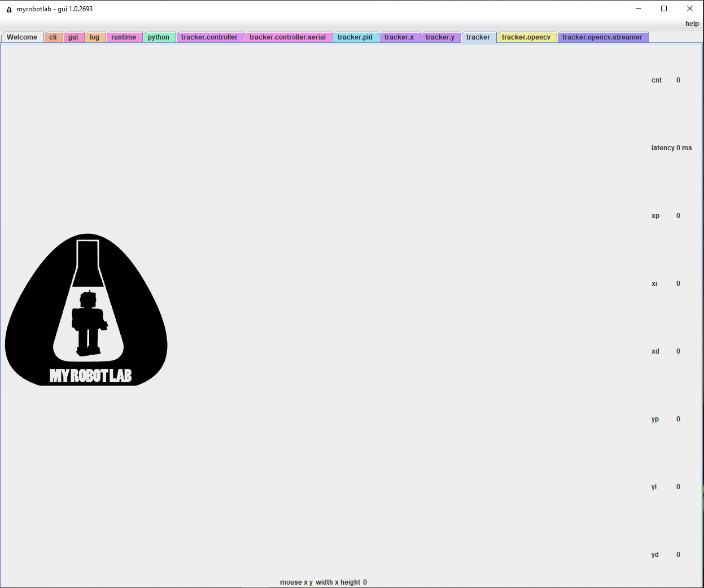Click the xd label
Viewport: 704px width, 588px height.
tap(655, 351)
